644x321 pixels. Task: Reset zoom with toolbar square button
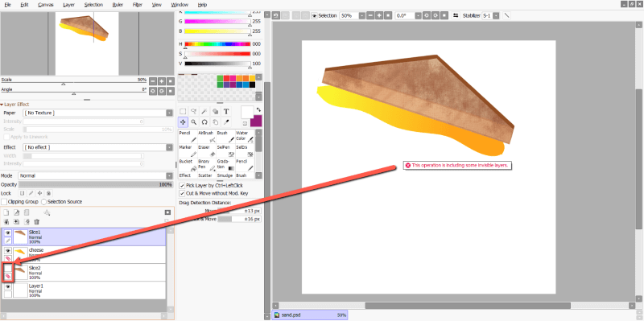(x=387, y=15)
